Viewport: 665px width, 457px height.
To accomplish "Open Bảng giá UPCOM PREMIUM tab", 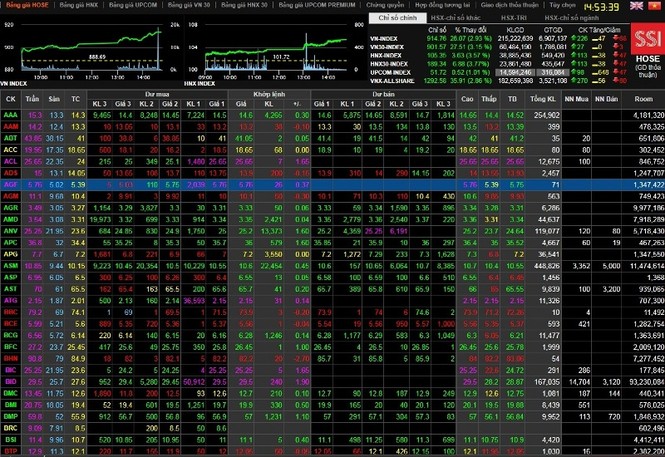I will click(317, 5).
